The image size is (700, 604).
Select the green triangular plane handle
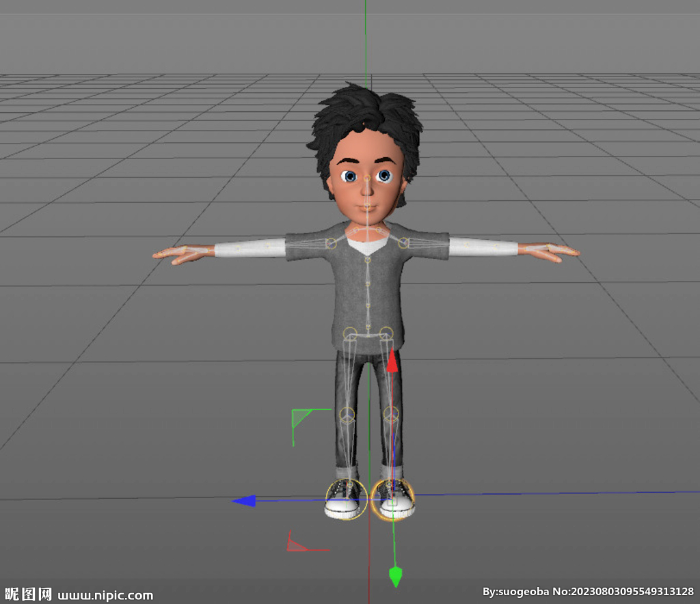pos(300,418)
